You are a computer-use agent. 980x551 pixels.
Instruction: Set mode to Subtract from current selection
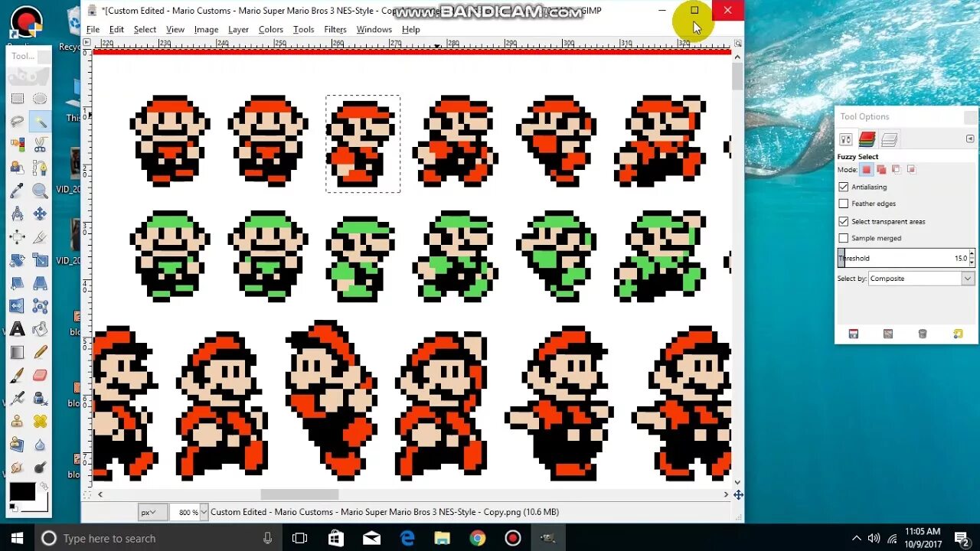(896, 169)
